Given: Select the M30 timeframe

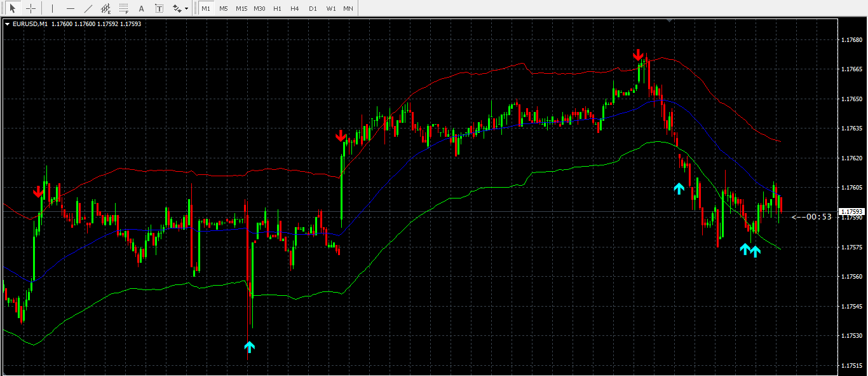Looking at the screenshot, I should click(x=259, y=9).
